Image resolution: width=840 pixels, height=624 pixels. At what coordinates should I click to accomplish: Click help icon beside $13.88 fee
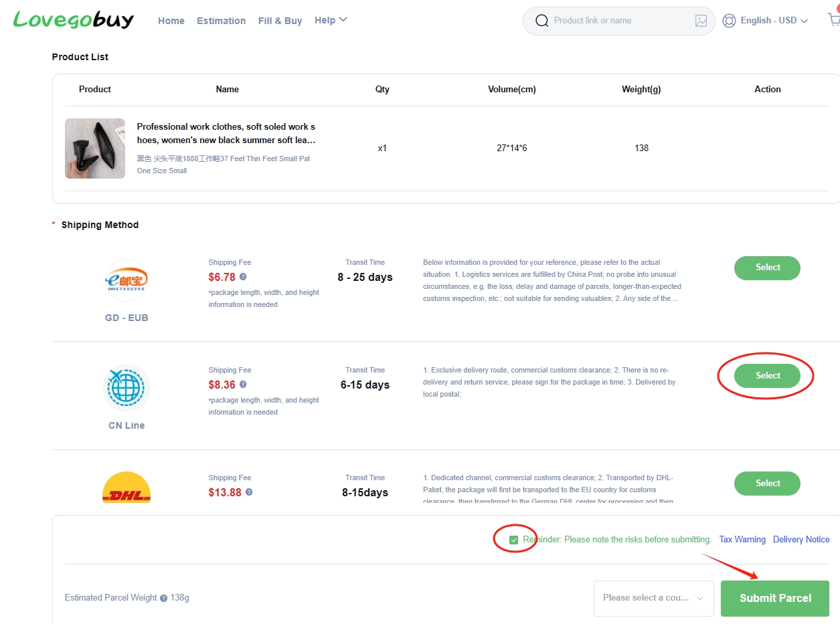click(x=249, y=492)
